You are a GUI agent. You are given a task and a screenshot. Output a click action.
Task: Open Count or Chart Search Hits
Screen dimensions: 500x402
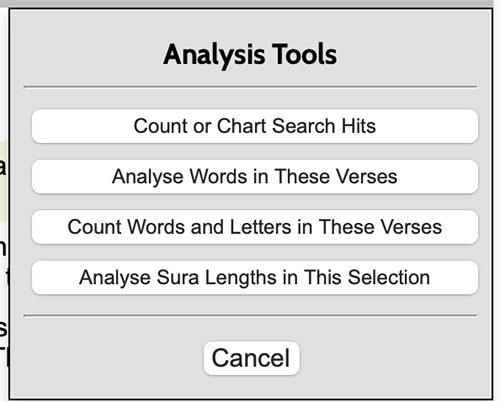[x=255, y=126]
